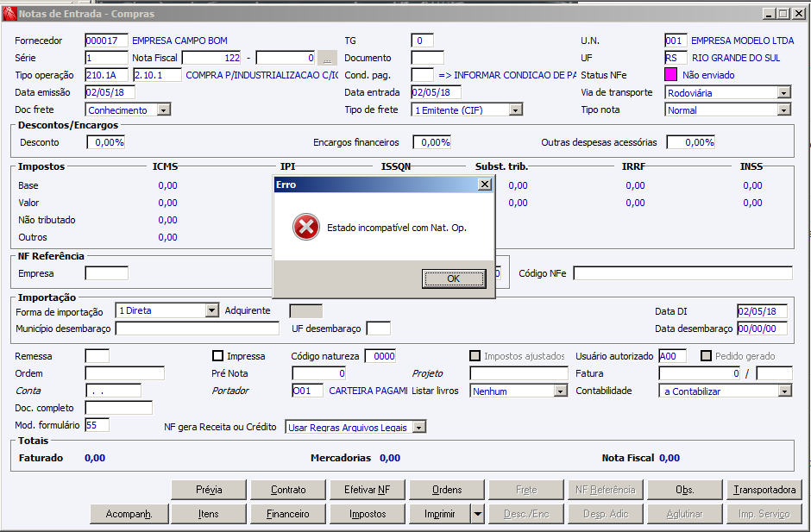Screen dimensions: 811x532
Task: Open the Financeiro button
Action: [x=288, y=514]
